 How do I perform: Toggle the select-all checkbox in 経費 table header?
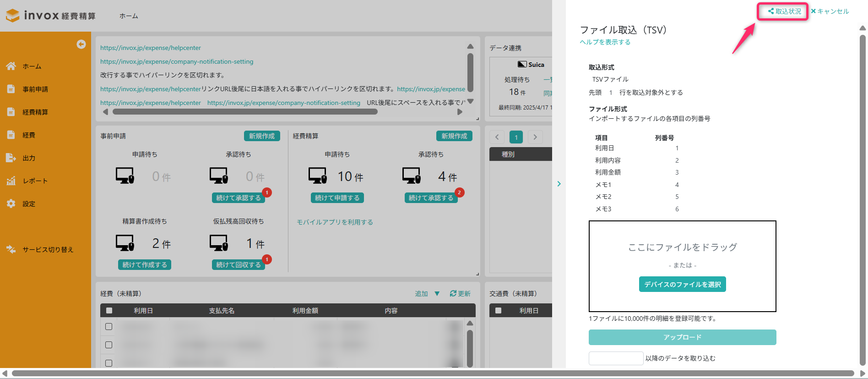pyautogui.click(x=109, y=311)
